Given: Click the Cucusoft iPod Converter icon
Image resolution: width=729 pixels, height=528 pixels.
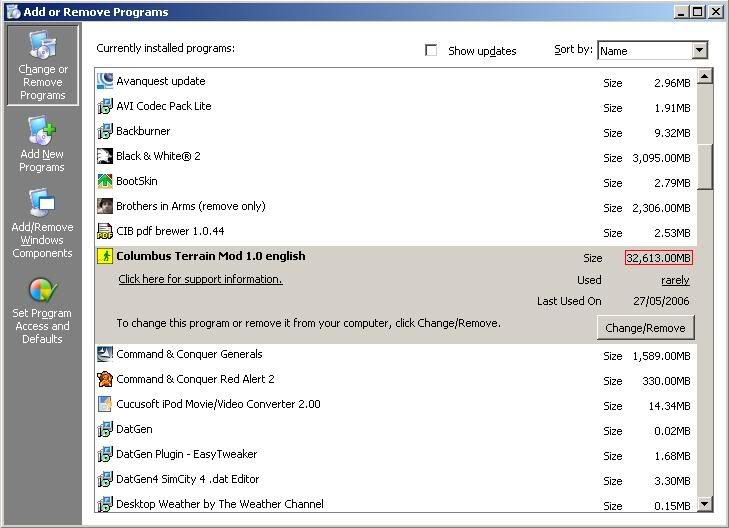Looking at the screenshot, I should [105, 404].
